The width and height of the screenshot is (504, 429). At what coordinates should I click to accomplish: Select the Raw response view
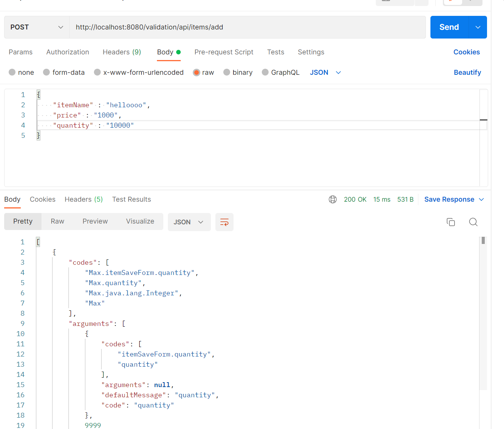click(x=58, y=221)
